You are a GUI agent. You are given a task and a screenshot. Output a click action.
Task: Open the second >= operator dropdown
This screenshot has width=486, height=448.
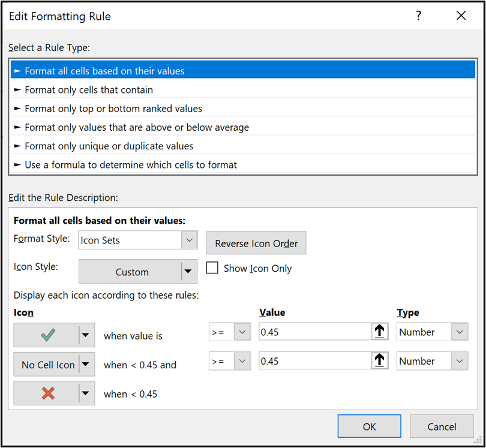(x=244, y=361)
